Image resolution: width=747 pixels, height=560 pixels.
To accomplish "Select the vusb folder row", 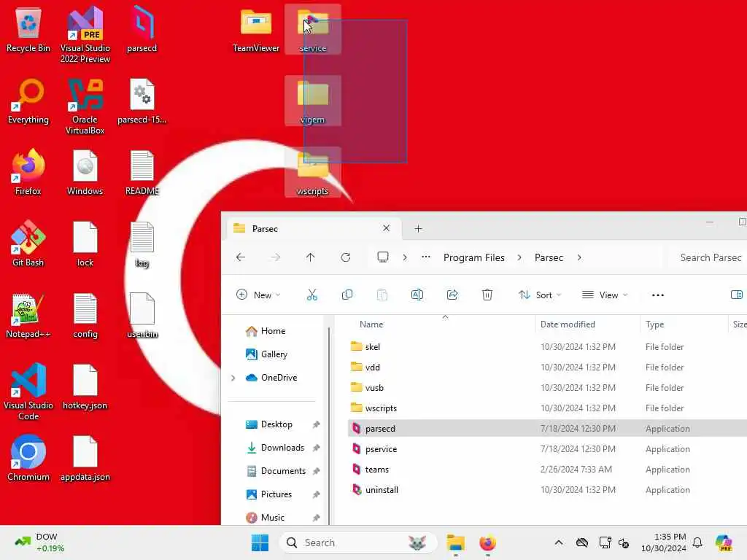I will [547, 388].
